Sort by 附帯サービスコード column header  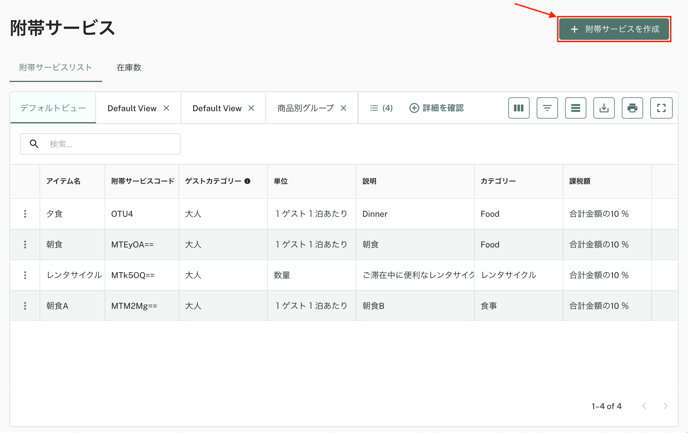[143, 181]
